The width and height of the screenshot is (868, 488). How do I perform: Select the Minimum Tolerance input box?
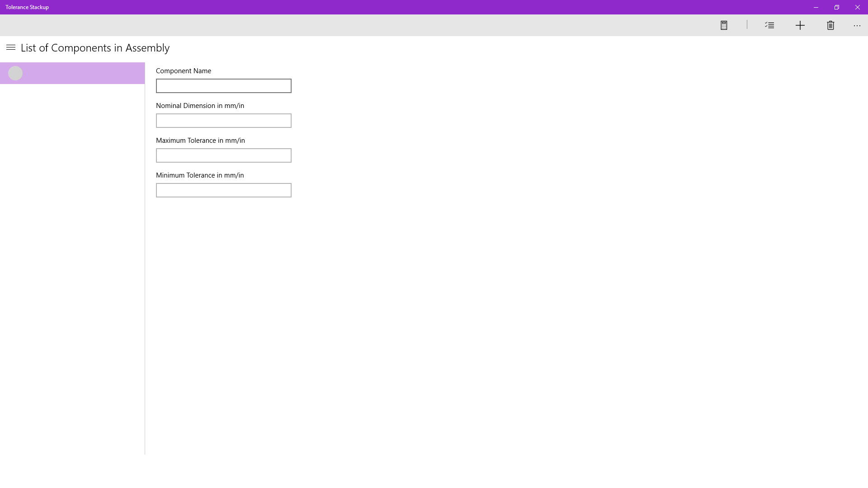223,190
